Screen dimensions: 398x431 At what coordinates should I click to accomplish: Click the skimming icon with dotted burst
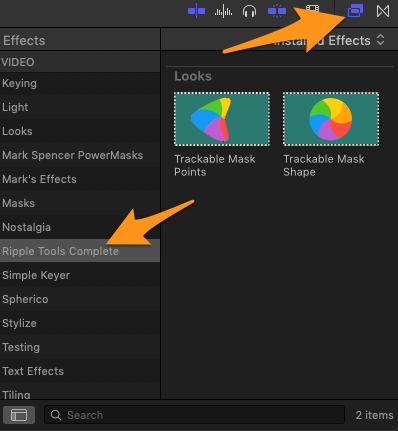pos(277,11)
